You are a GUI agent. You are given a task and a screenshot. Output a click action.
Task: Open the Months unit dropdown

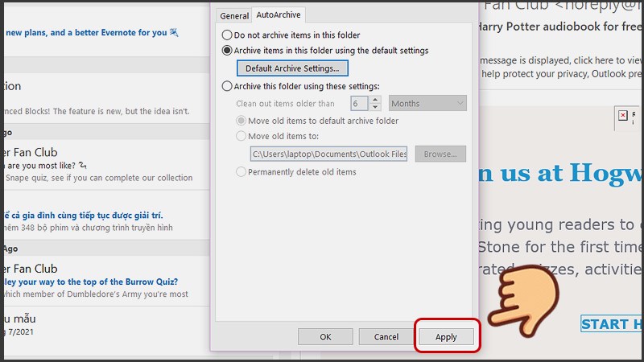coord(427,104)
